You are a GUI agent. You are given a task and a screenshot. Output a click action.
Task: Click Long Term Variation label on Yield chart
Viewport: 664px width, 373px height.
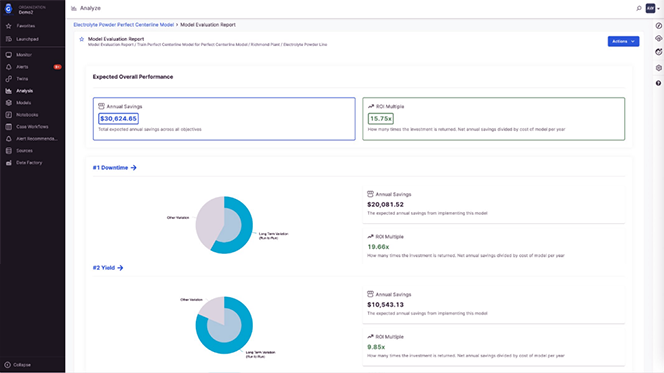(260, 354)
